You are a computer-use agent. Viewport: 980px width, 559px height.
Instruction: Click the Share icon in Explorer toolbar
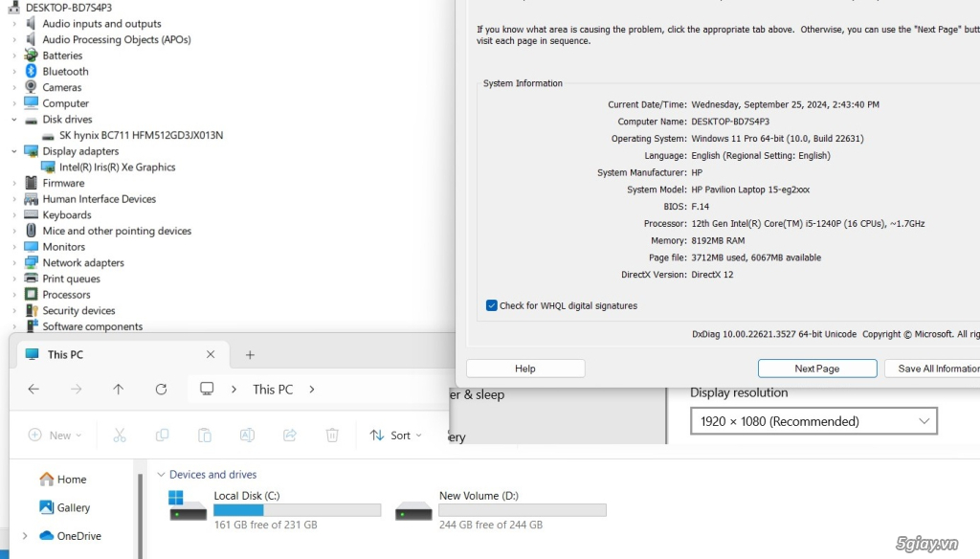tap(289, 436)
